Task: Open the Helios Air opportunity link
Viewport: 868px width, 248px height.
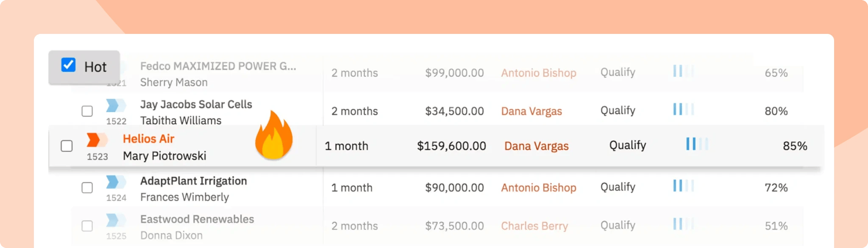Action: point(148,139)
